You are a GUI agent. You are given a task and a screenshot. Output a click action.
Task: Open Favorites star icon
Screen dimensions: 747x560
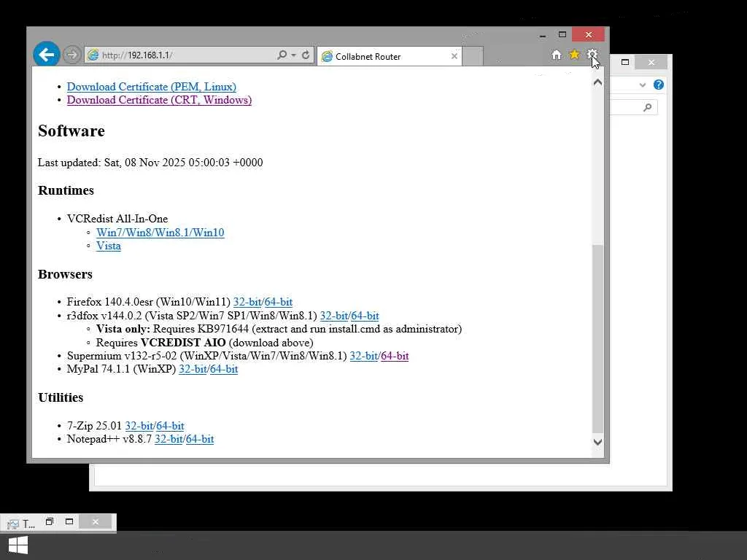point(574,55)
